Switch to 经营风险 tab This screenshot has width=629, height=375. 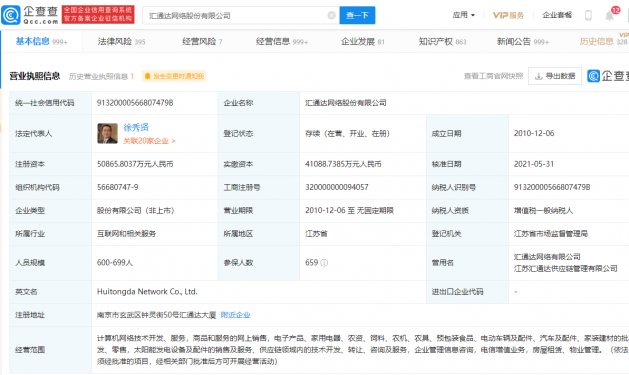click(202, 41)
